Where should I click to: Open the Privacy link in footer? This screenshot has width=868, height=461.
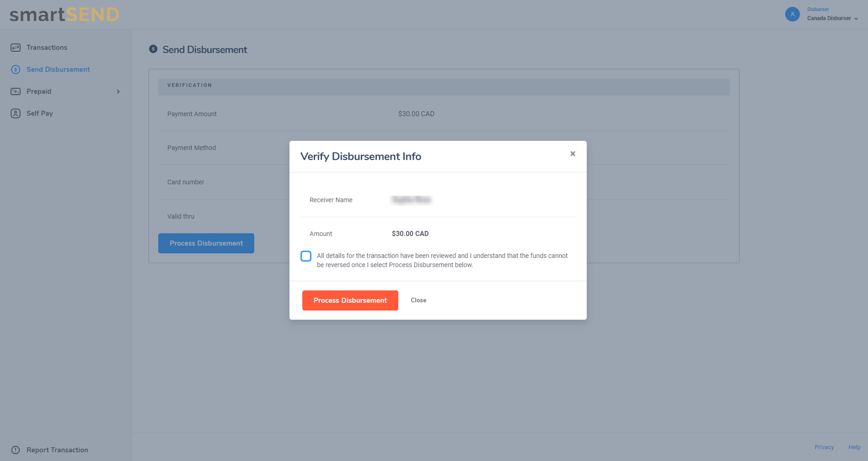point(824,447)
